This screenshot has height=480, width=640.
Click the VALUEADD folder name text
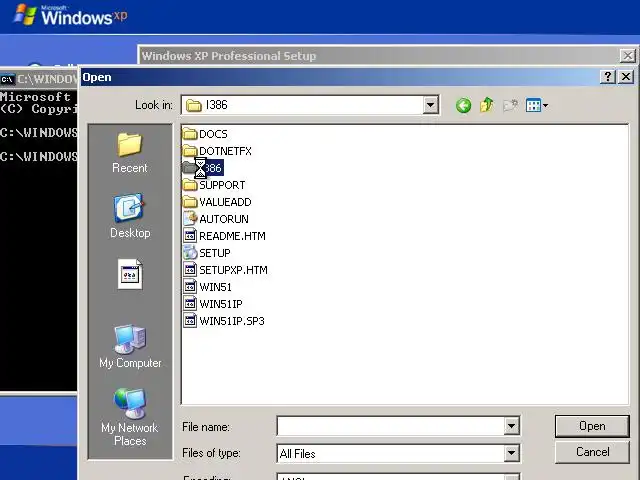pyautogui.click(x=225, y=202)
